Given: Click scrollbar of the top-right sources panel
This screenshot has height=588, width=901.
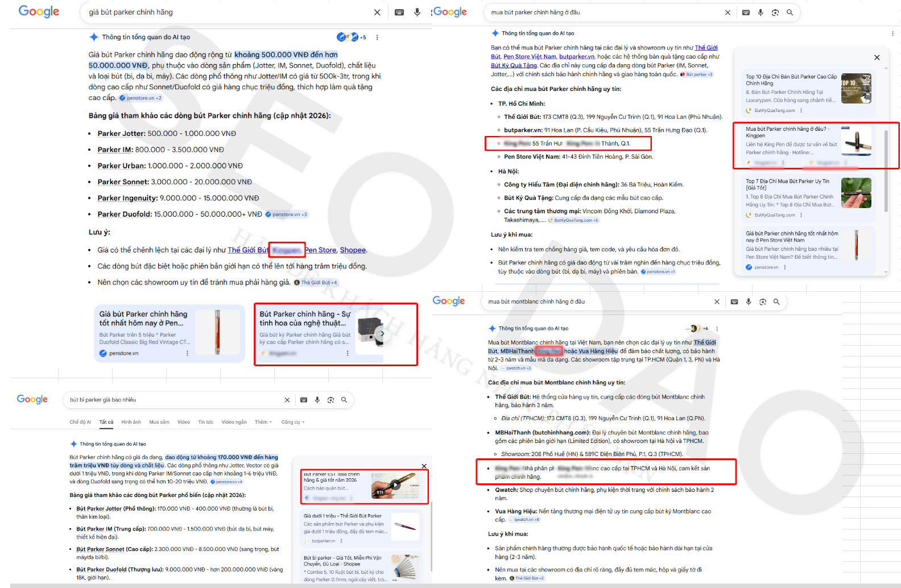Looking at the screenshot, I should pos(886,171).
